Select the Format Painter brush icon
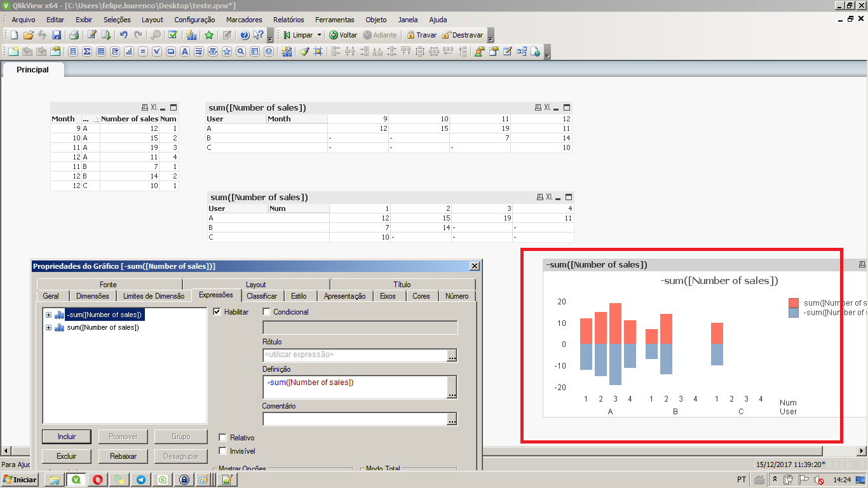The width and height of the screenshot is (868, 488). click(x=304, y=51)
